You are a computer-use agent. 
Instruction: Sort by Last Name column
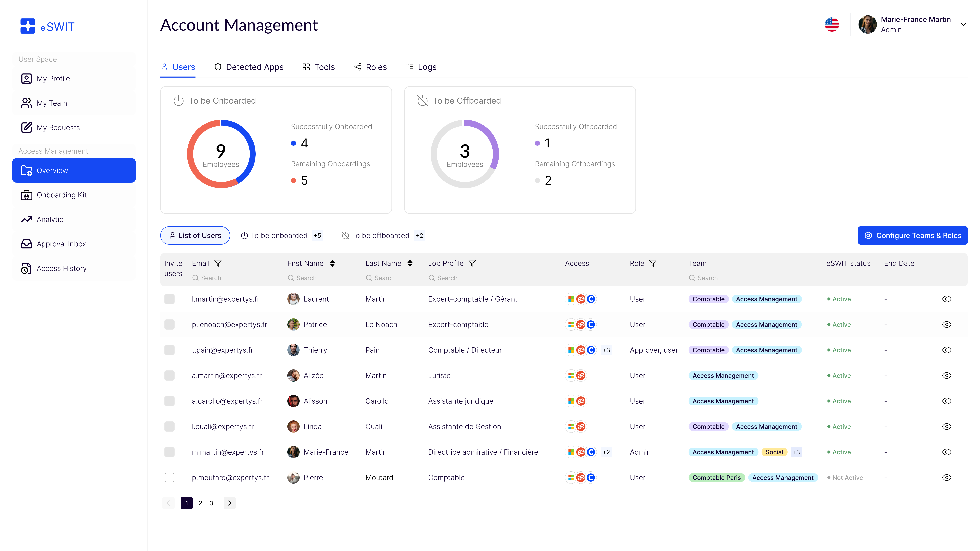(x=410, y=263)
